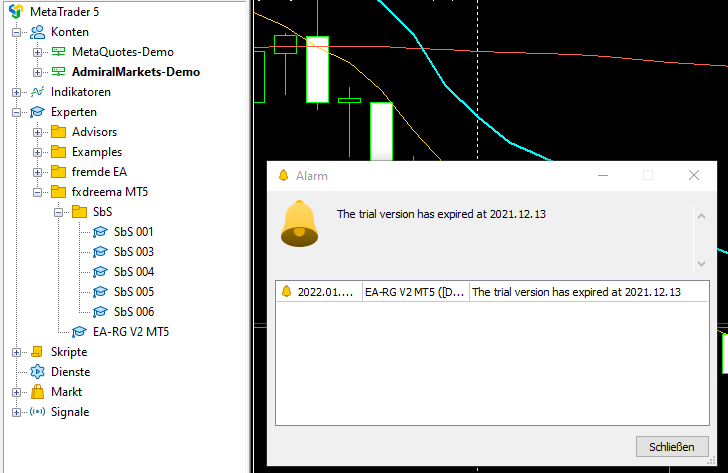
Task: Collapse the Experten tree node
Action: coord(16,112)
